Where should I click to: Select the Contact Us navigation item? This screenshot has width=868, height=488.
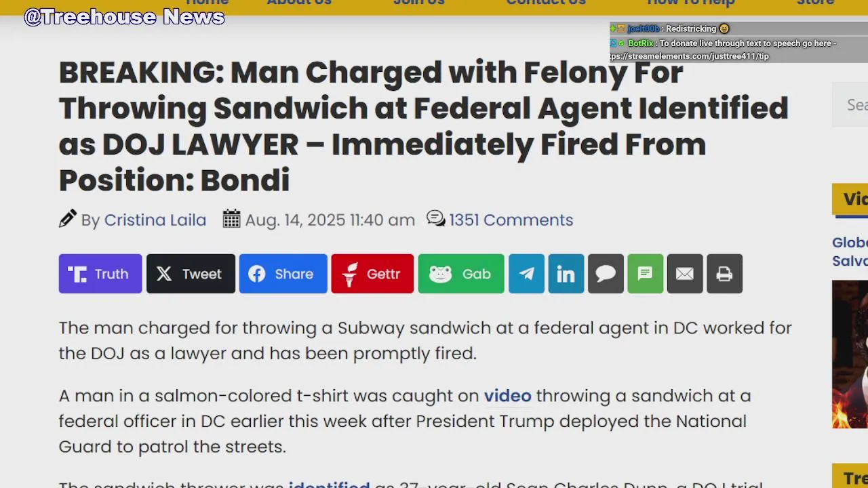click(546, 3)
